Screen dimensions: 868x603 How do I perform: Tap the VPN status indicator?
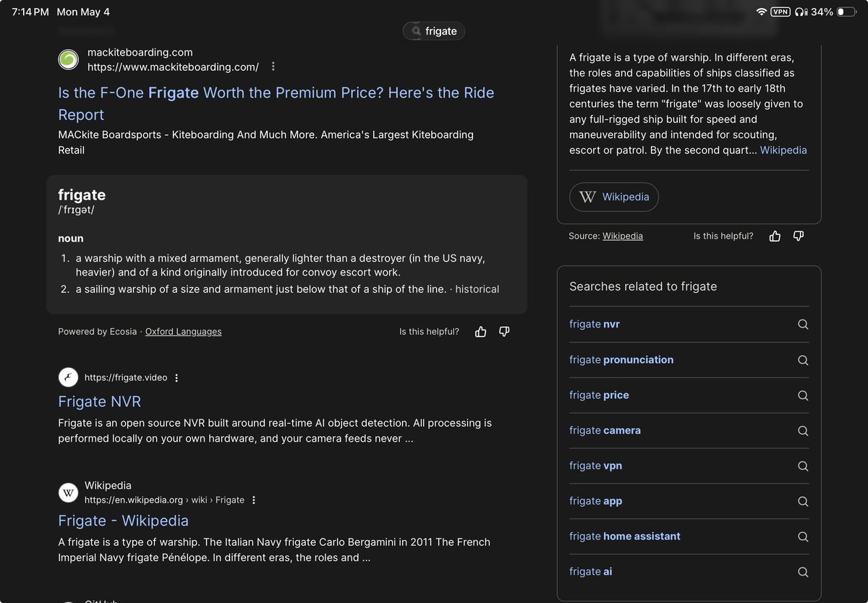click(x=780, y=12)
